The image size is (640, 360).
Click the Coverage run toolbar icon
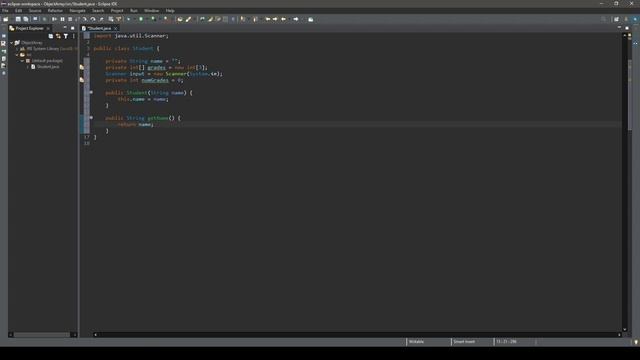coord(153,19)
